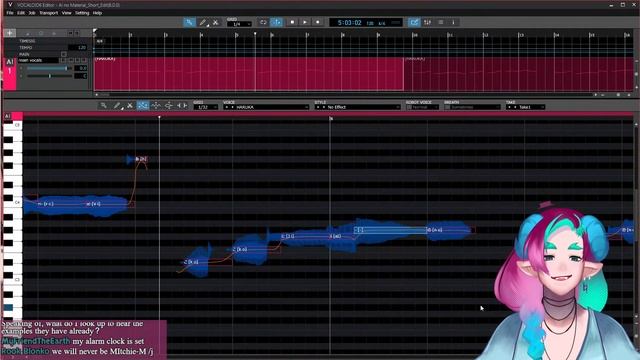Click the VOCALOID app logo icon in the title bar
Viewport: 640px width, 360px height.
pos(10,4)
